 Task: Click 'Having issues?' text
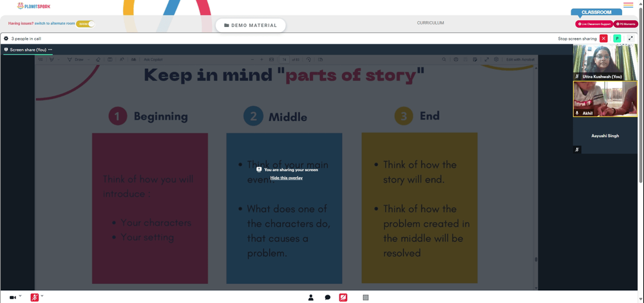tap(21, 23)
